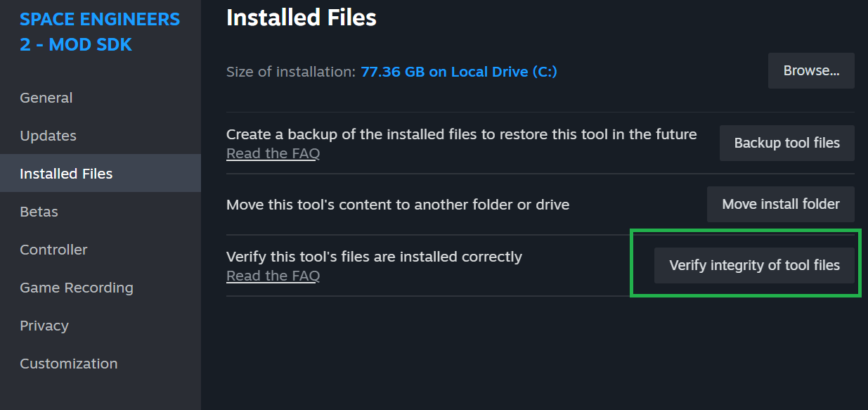Click the Size of installation label
The image size is (868, 410).
click(290, 72)
